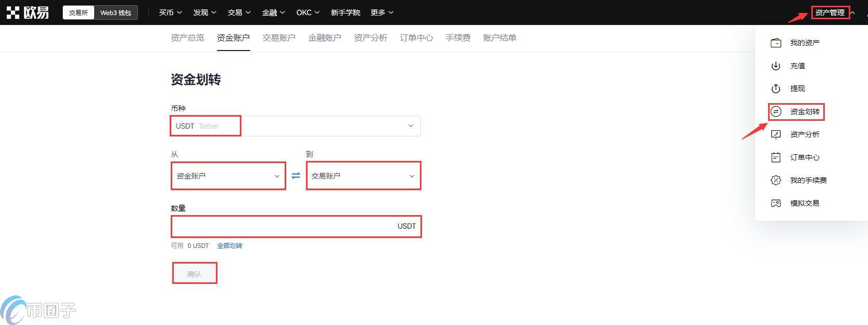Open the 交易账户 tab
Viewport: 868px width, 325px height.
click(x=279, y=37)
